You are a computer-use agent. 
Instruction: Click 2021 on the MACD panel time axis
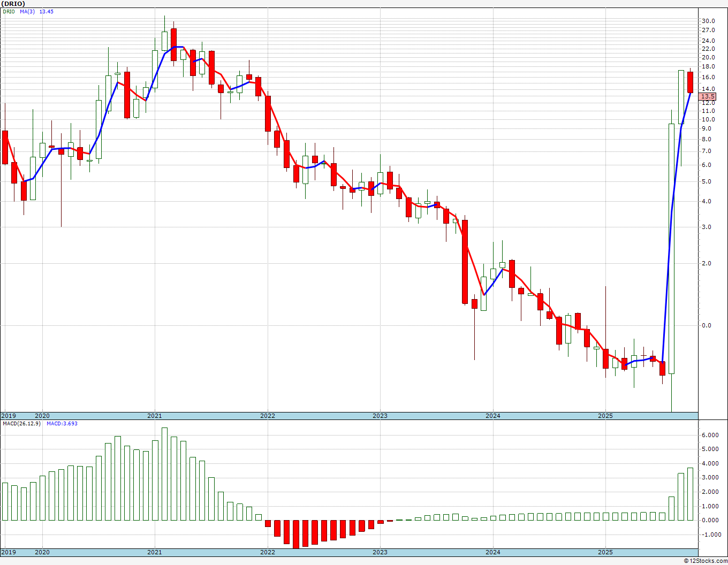[155, 552]
